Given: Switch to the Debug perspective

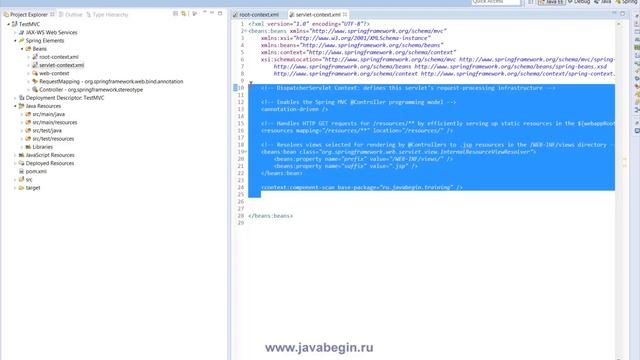Looking at the screenshot, I should (x=579, y=2).
